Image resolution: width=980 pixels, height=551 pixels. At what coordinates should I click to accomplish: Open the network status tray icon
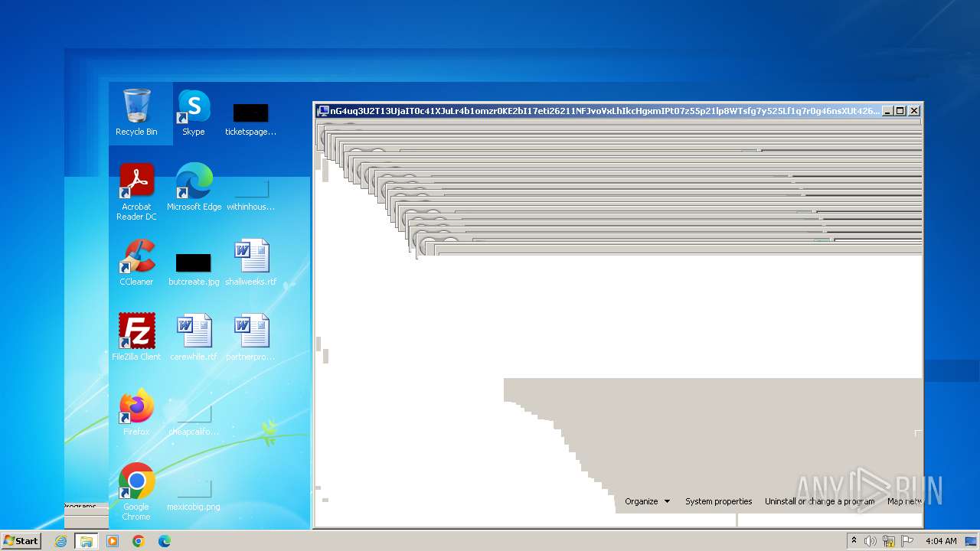pyautogui.click(x=889, y=541)
